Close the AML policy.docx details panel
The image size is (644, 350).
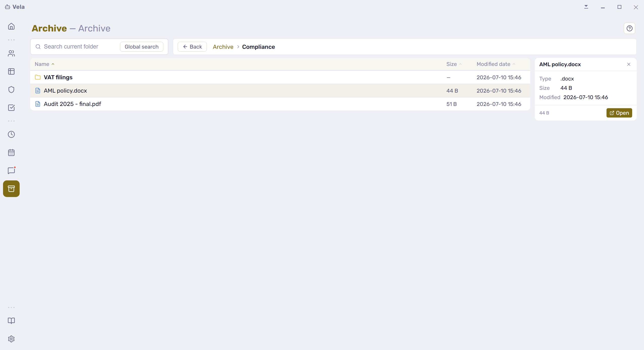tap(629, 64)
